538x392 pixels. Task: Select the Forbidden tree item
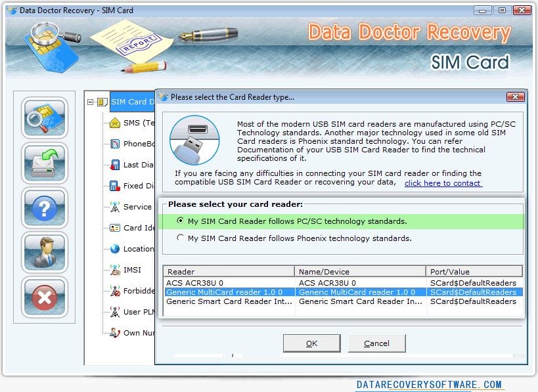coord(139,291)
